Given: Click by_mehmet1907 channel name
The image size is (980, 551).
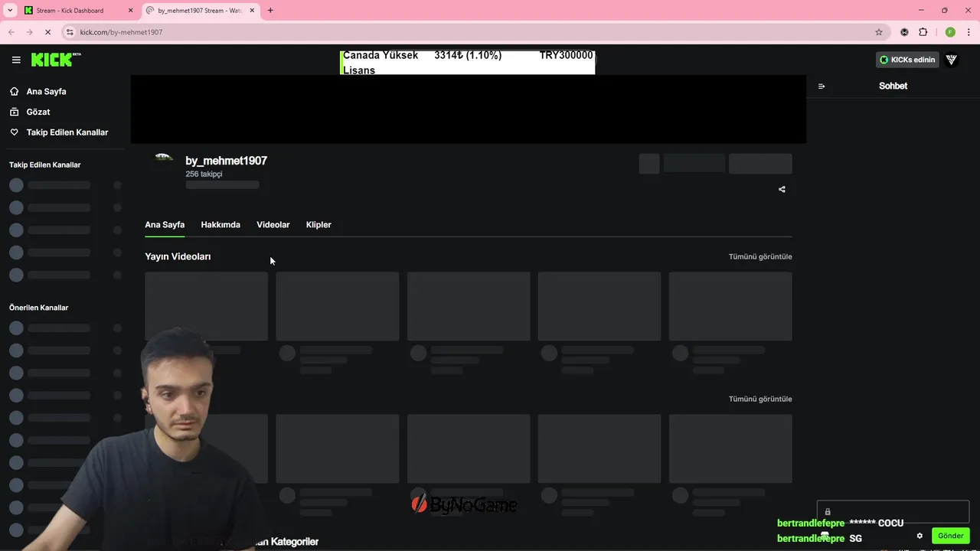Looking at the screenshot, I should click(226, 161).
